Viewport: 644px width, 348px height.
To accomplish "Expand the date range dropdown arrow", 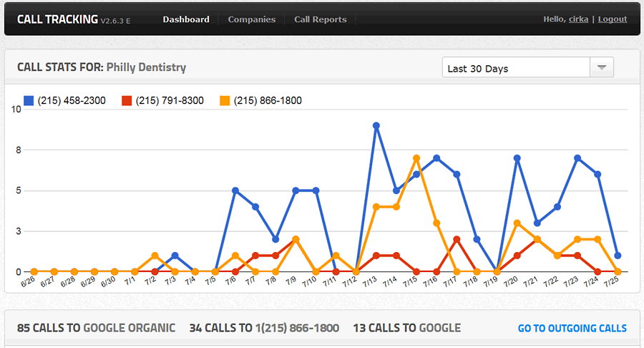I will pyautogui.click(x=601, y=68).
